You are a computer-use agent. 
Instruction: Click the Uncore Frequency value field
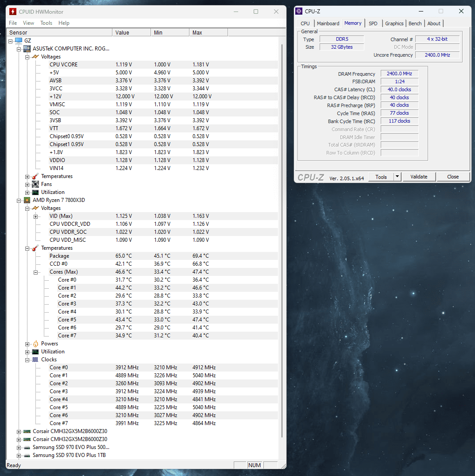coord(437,55)
